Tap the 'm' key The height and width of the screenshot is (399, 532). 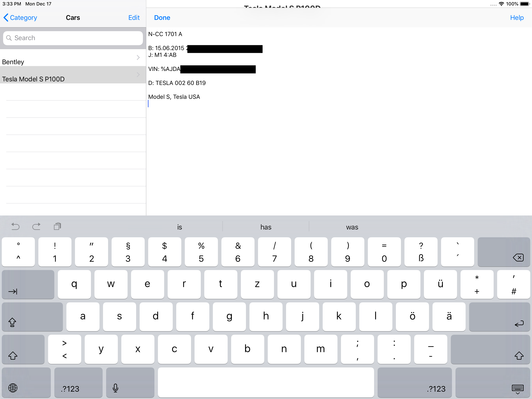point(321,349)
